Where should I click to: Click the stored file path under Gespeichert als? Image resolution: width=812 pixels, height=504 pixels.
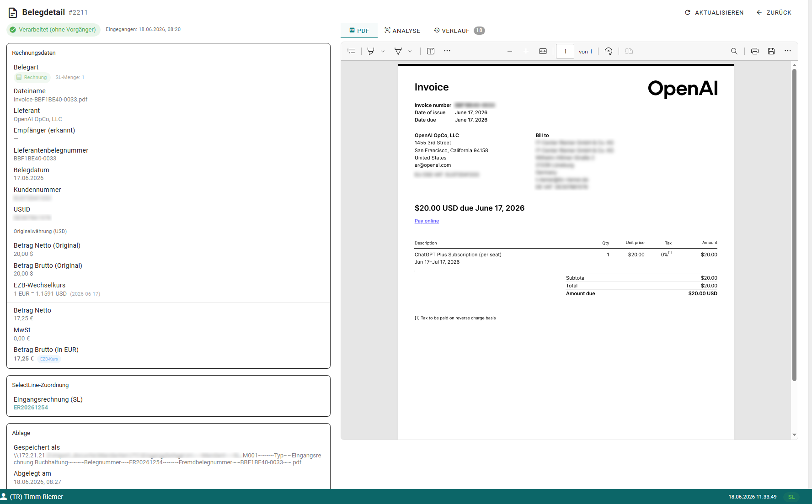coord(167,459)
